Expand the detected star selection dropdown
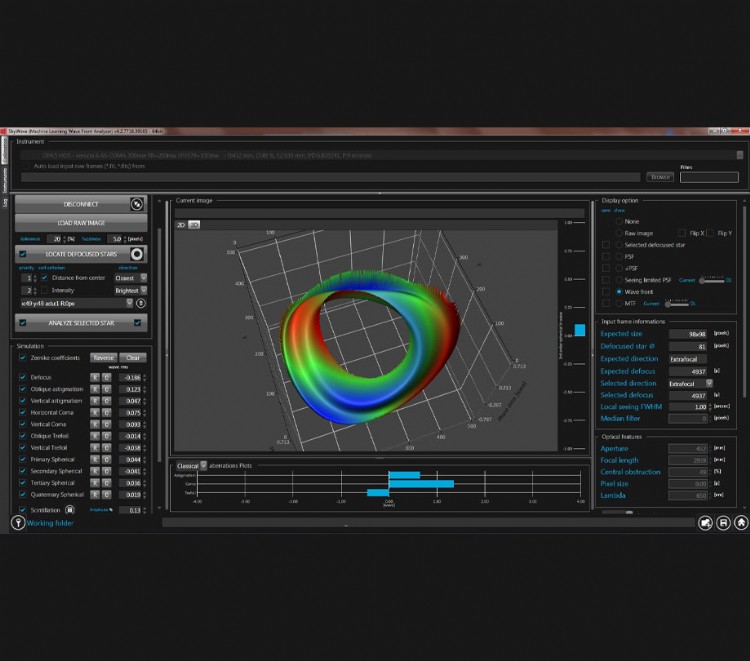The image size is (750, 661). 129,303
